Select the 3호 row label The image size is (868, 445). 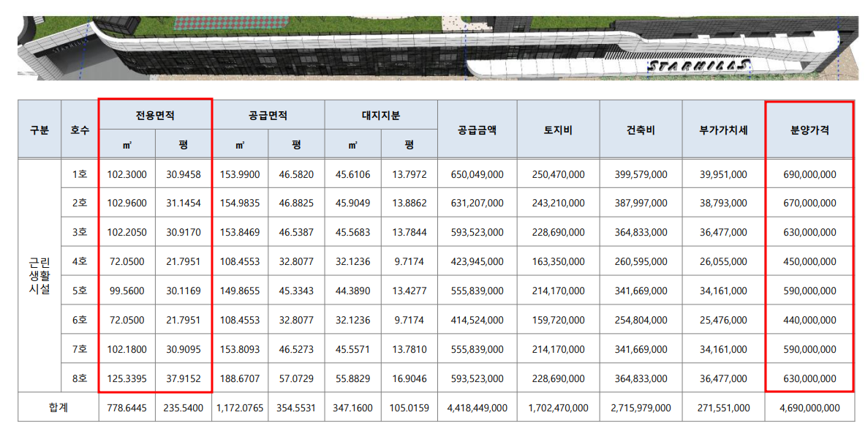[80, 232]
